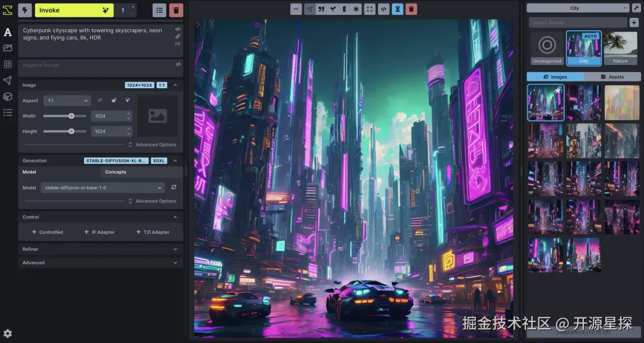Image resolution: width=644 pixels, height=343 pixels.
Task: Open the Aspect ratio dropdown showing 1:1
Action: point(66,100)
